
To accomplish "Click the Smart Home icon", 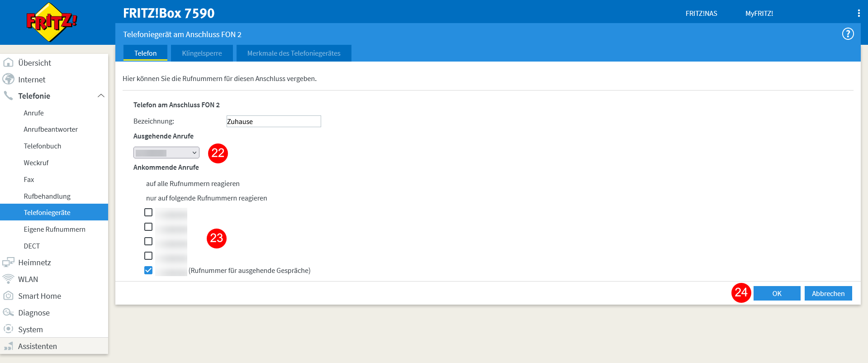I will click(8, 296).
